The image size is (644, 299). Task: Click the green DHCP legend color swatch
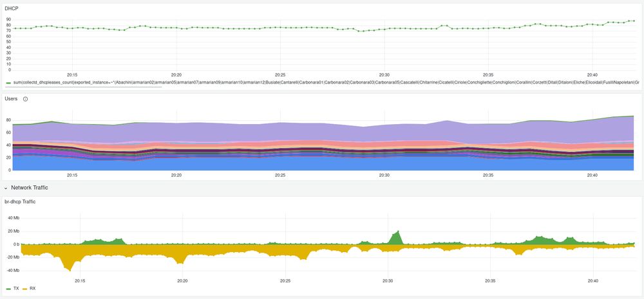coord(8,83)
